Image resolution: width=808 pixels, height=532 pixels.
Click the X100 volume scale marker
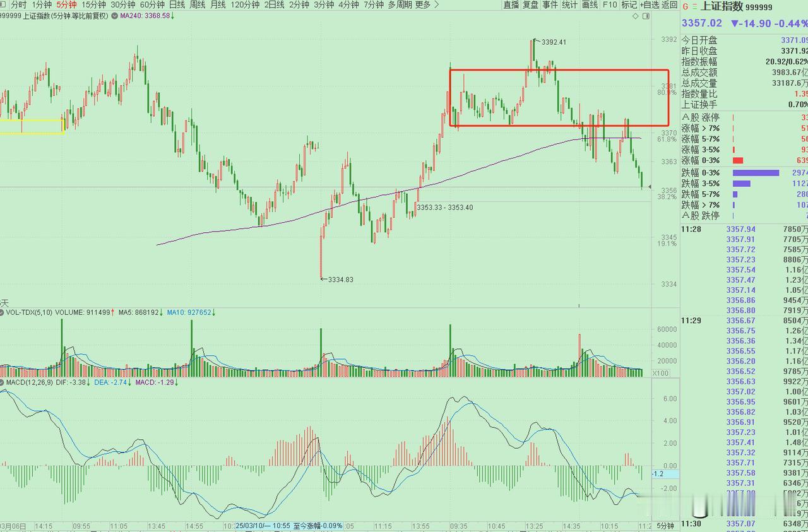click(660, 373)
